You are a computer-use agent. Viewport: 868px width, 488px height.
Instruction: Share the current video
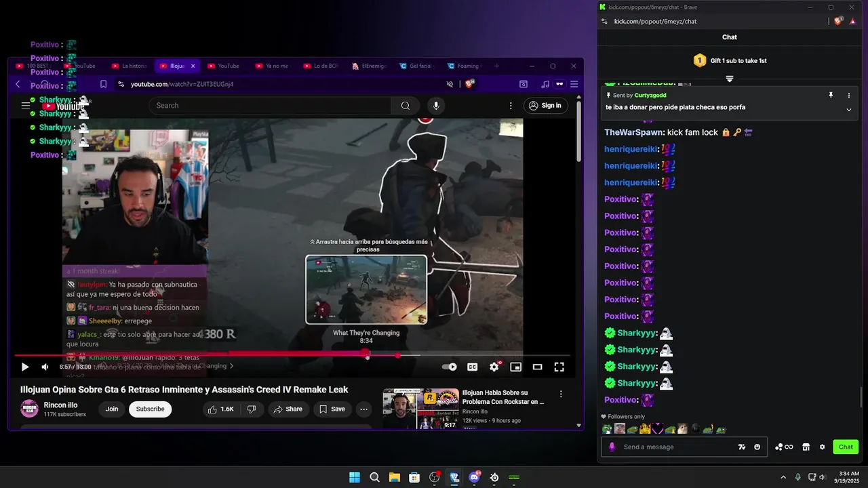click(288, 409)
